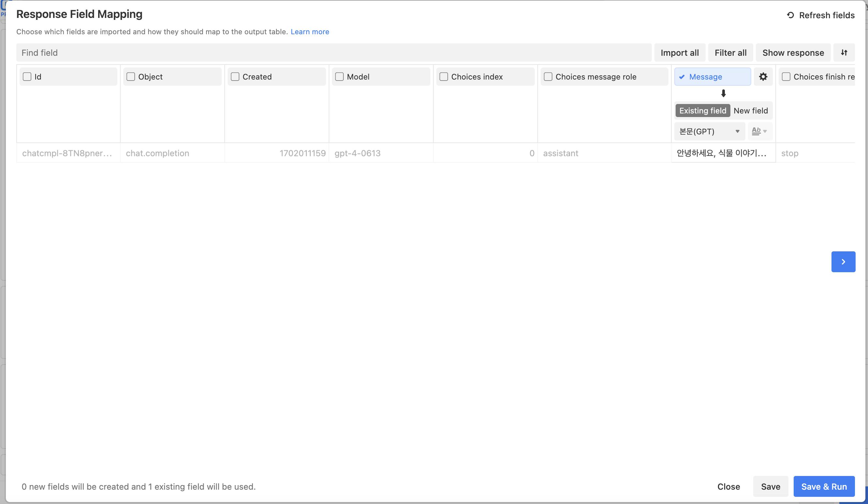868x504 pixels.
Task: Click the blue next-page chevron button
Action: coord(843,262)
